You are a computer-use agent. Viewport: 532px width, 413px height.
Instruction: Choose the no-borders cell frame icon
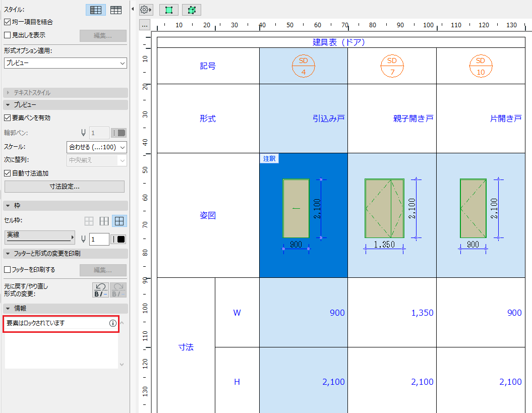89,221
